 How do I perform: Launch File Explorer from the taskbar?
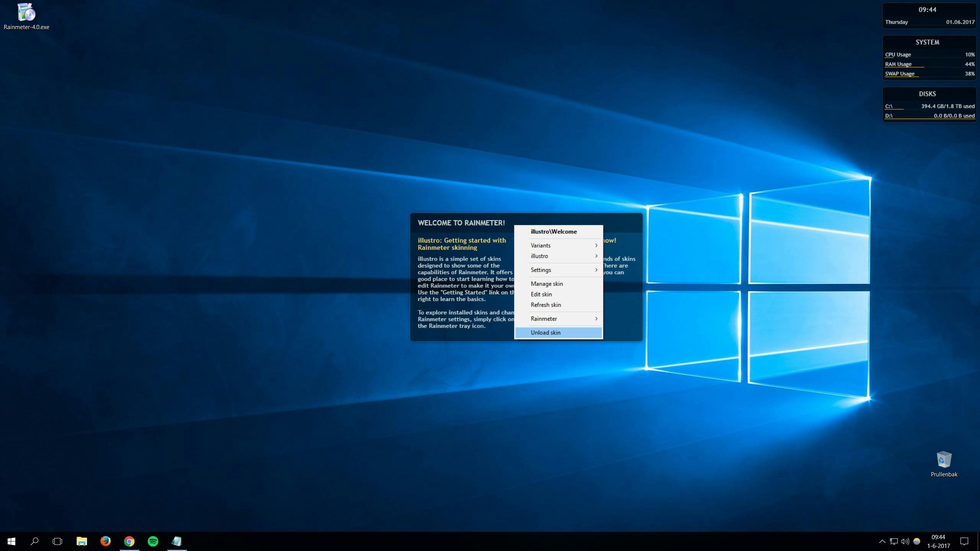(82, 541)
